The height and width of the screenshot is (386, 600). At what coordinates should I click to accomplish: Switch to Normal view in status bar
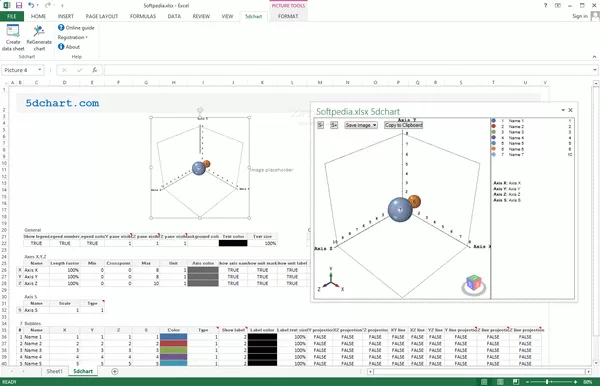point(484,382)
